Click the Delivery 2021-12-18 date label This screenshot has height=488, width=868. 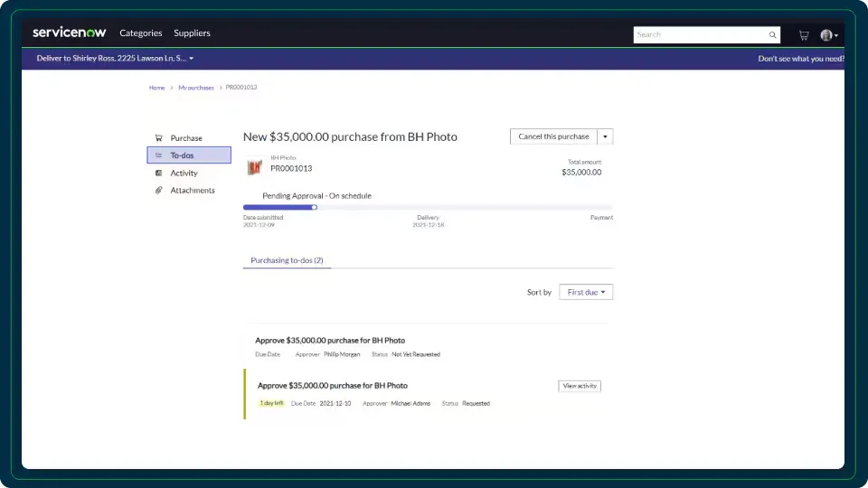click(428, 221)
